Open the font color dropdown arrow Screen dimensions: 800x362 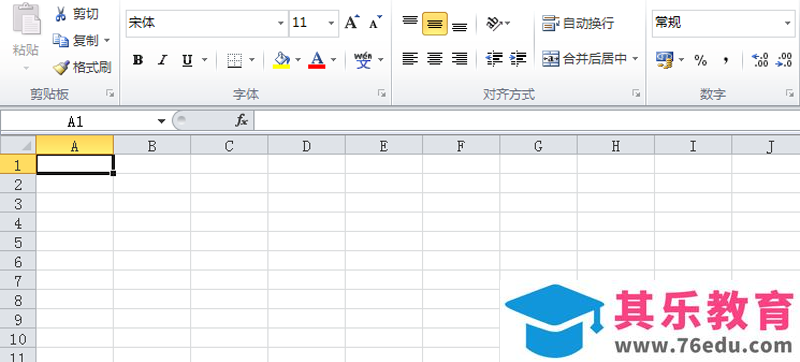click(x=334, y=60)
